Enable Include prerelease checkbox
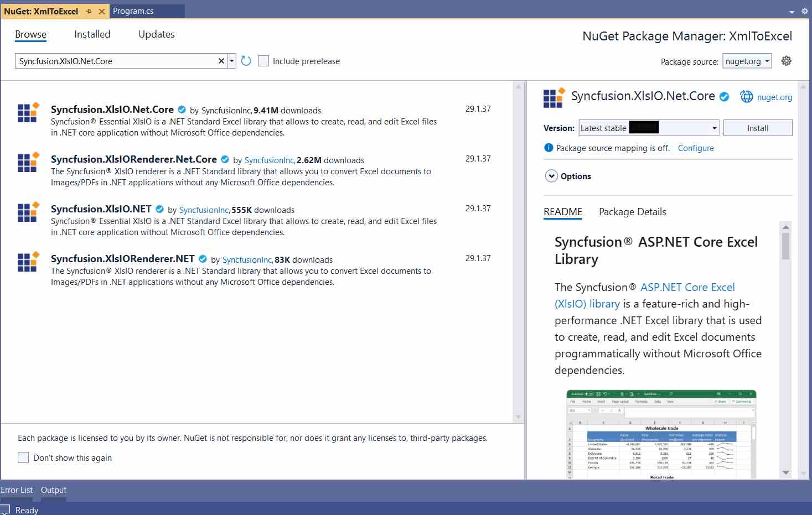 pos(263,61)
